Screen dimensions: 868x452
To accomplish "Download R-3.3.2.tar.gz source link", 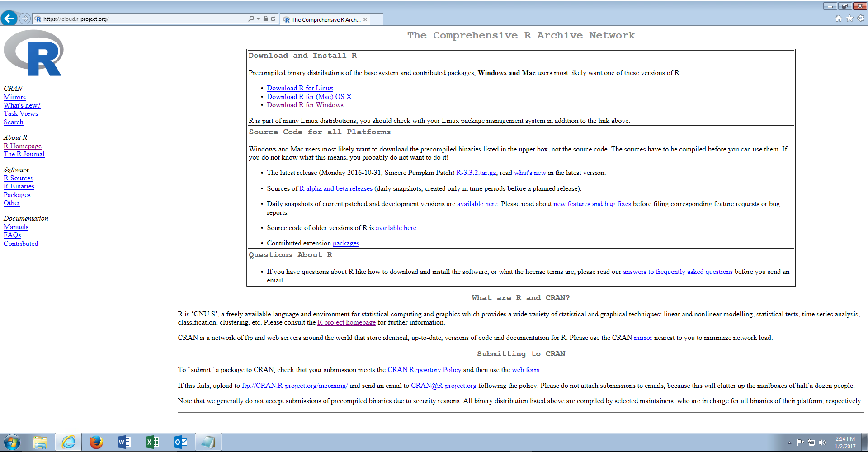I will coord(476,173).
